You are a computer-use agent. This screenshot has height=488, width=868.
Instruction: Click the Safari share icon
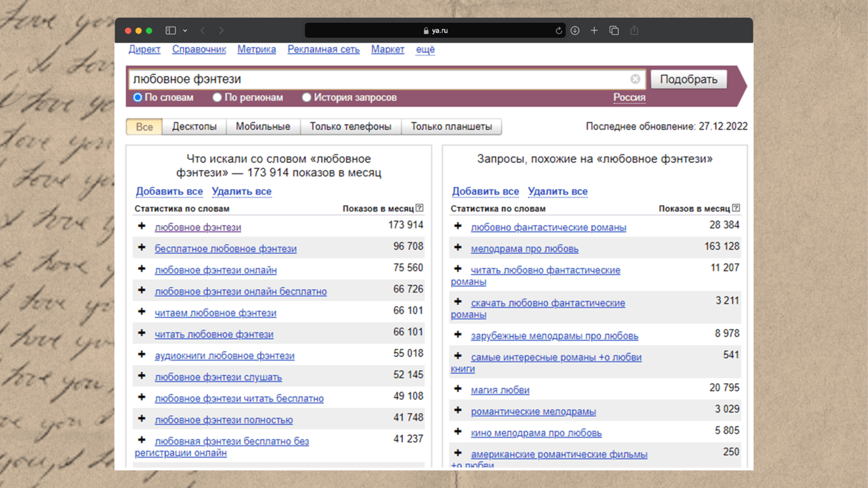(x=634, y=30)
